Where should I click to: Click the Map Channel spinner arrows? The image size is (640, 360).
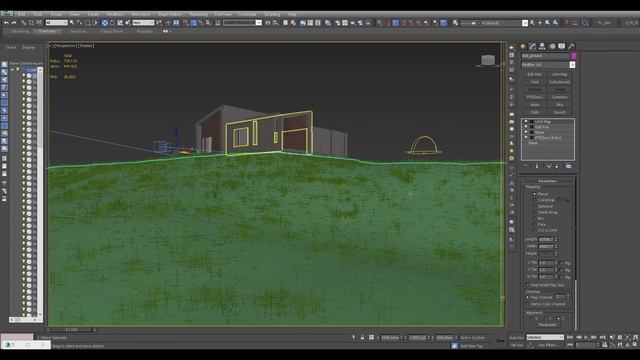pyautogui.click(x=568, y=297)
